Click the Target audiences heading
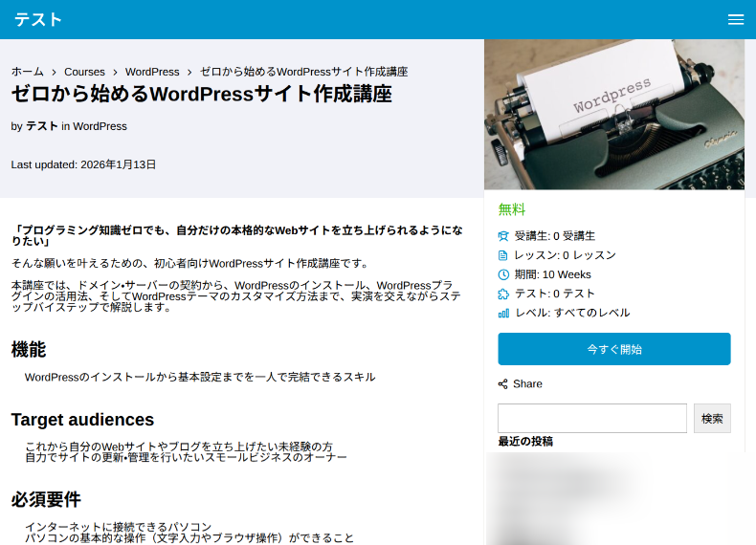This screenshot has width=756, height=545. [x=82, y=420]
